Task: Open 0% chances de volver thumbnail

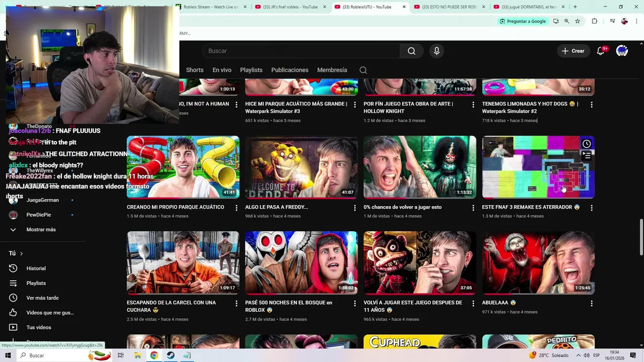Action: click(x=420, y=167)
